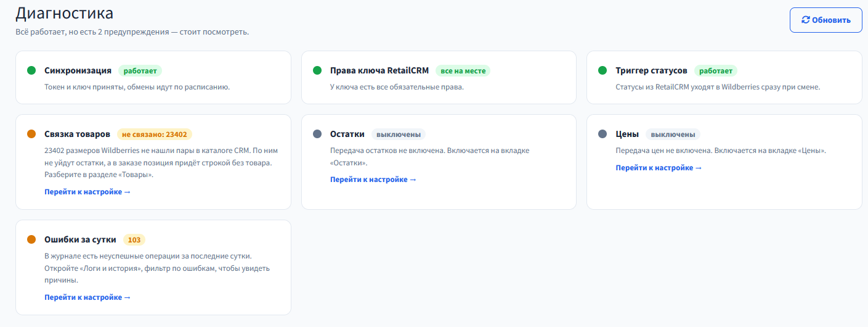Click the orange dot for Ошибки за сутки

tap(31, 239)
